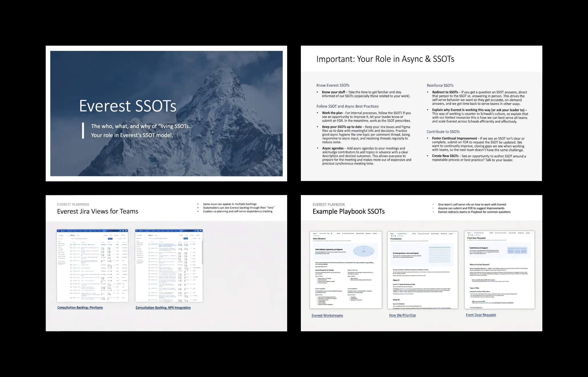Click the Jira logo in the RPS Integration screenshot
The image size is (588, 377).
[x=141, y=231]
